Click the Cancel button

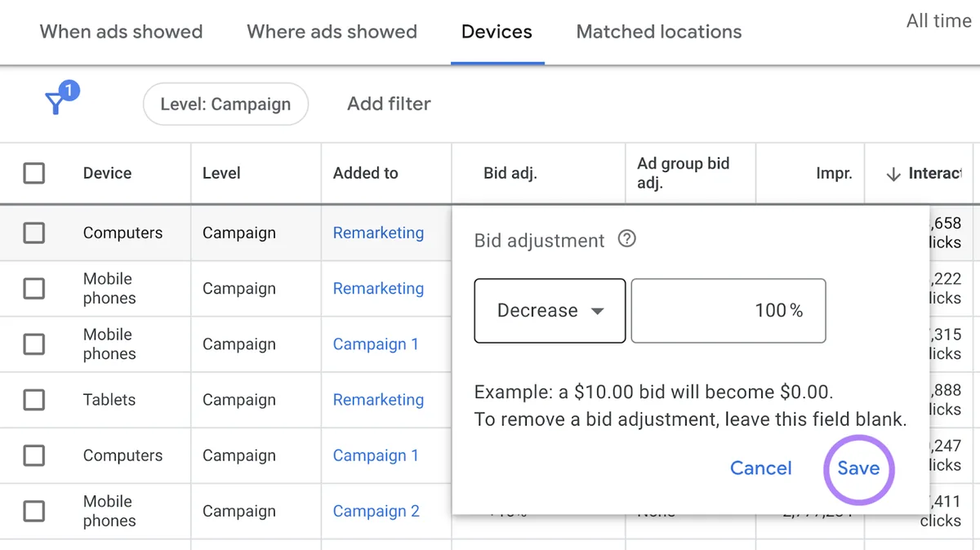(x=760, y=468)
